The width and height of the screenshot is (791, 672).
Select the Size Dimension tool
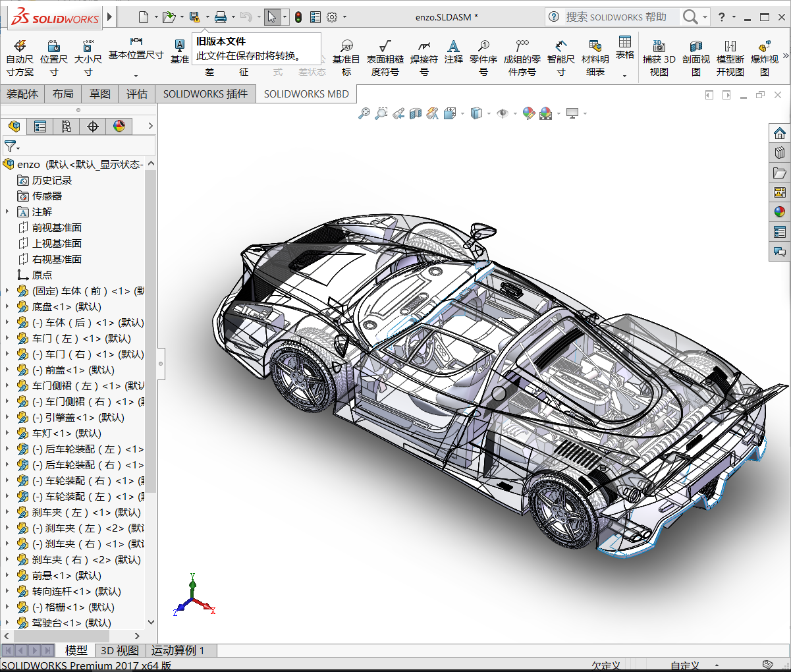(x=88, y=57)
